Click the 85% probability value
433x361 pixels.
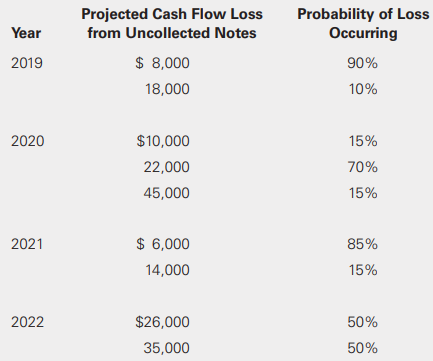(363, 244)
